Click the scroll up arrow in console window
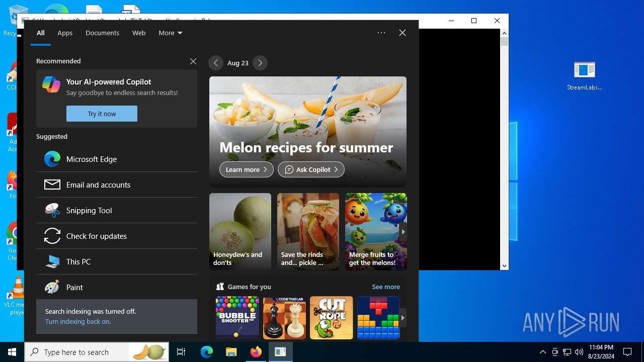The width and height of the screenshot is (644, 362). pyautogui.click(x=504, y=33)
